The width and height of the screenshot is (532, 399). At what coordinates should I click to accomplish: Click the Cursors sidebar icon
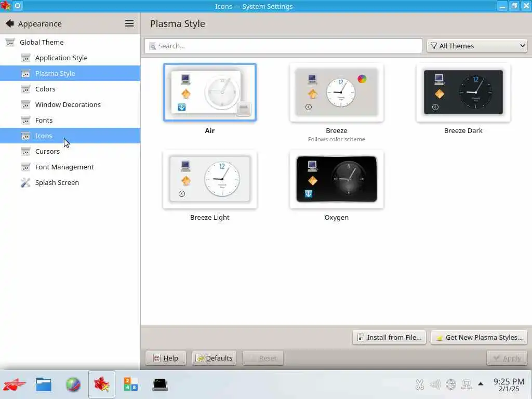click(x=26, y=151)
